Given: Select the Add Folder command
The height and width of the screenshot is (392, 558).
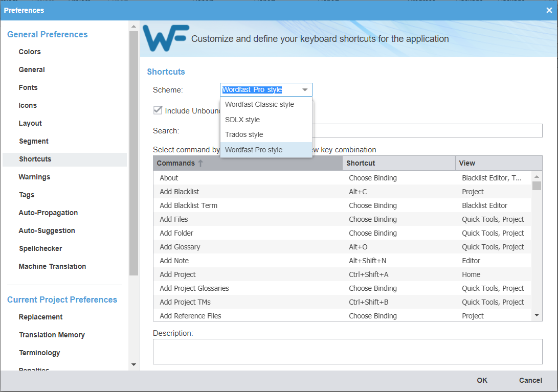Looking at the screenshot, I should (x=342, y=233).
